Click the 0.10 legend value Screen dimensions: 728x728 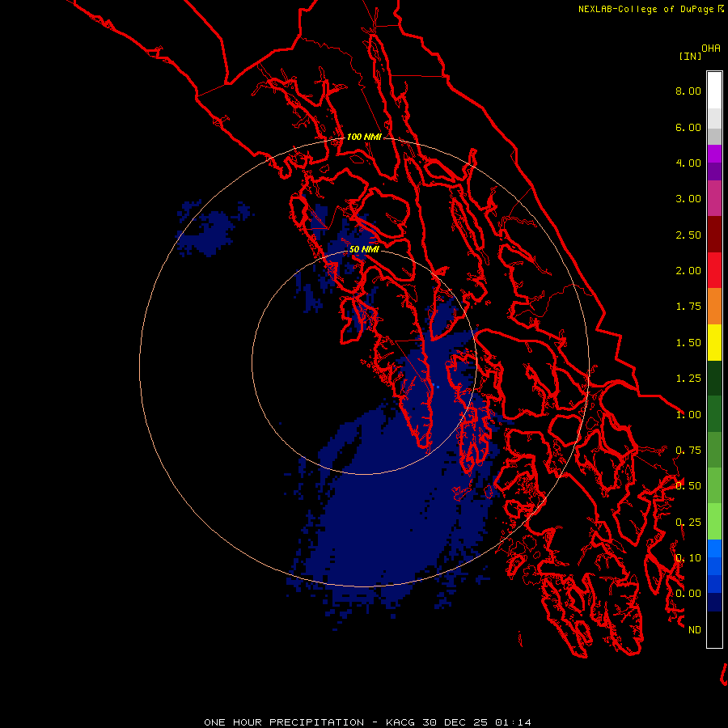pos(688,558)
